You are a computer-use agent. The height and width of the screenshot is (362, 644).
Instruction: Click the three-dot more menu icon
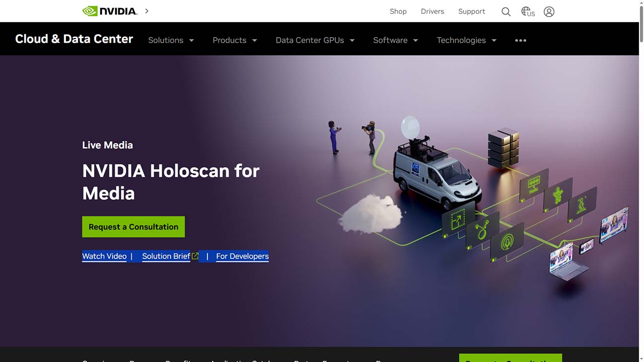(x=521, y=40)
